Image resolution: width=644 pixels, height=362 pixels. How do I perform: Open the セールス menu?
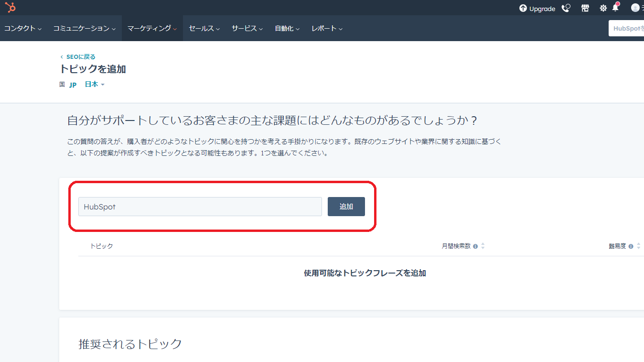[204, 28]
